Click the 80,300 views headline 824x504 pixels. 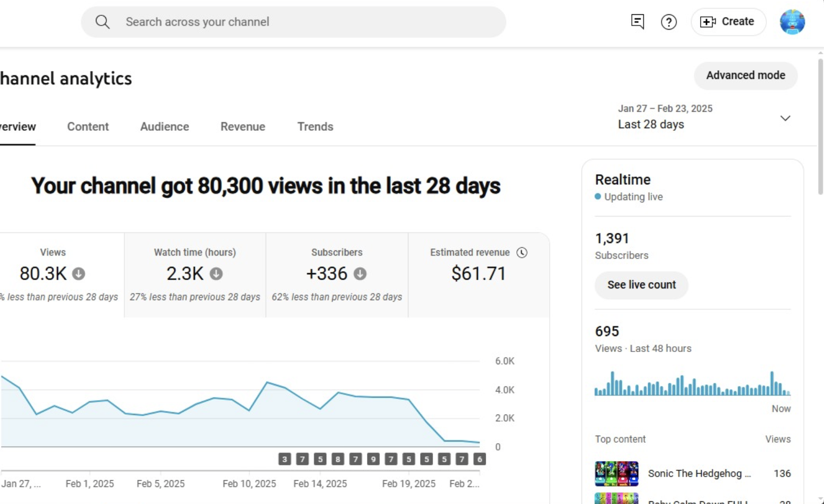coord(265,186)
